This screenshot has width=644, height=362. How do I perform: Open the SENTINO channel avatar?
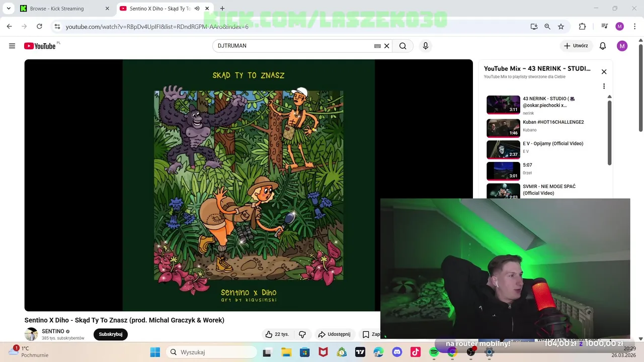31,334
